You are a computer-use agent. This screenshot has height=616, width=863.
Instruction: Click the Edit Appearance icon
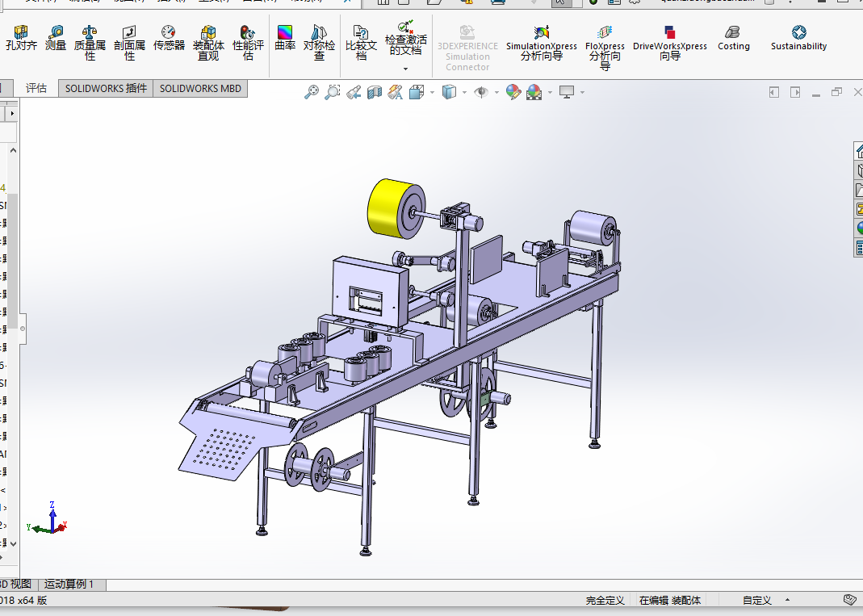click(513, 92)
